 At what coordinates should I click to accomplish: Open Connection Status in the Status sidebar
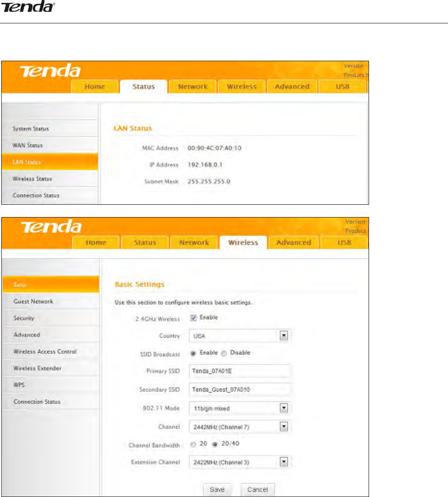point(50,195)
